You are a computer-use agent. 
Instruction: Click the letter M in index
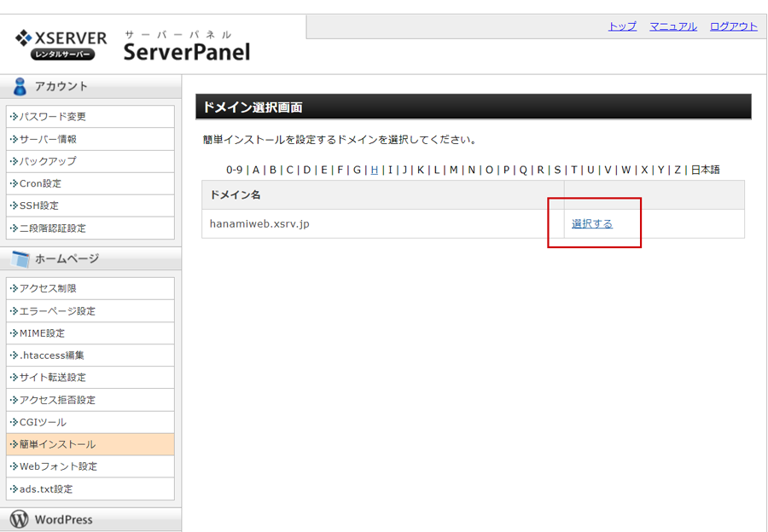[454, 170]
